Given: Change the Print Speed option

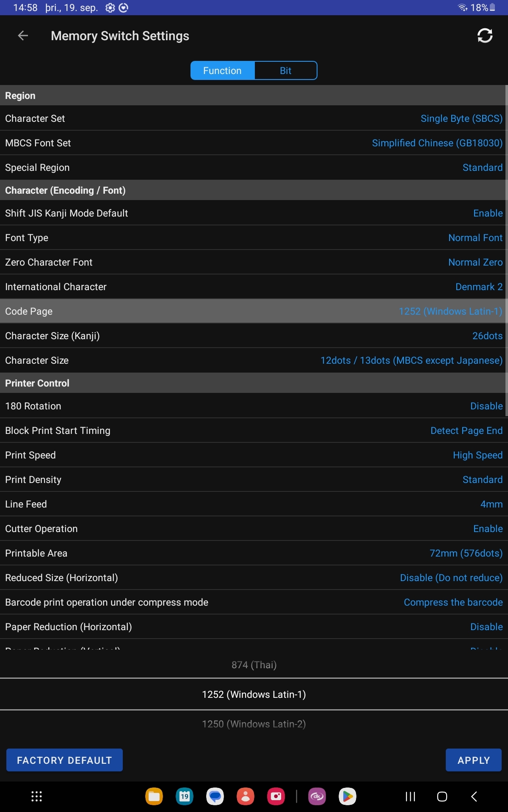Looking at the screenshot, I should click(x=477, y=455).
